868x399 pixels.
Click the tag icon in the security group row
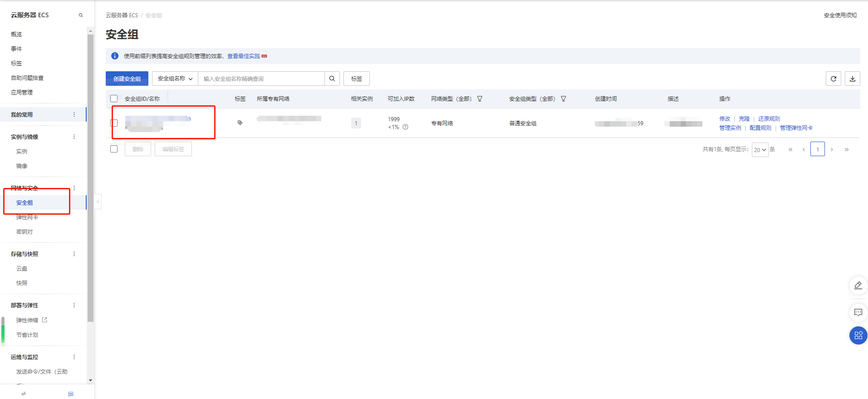point(240,123)
